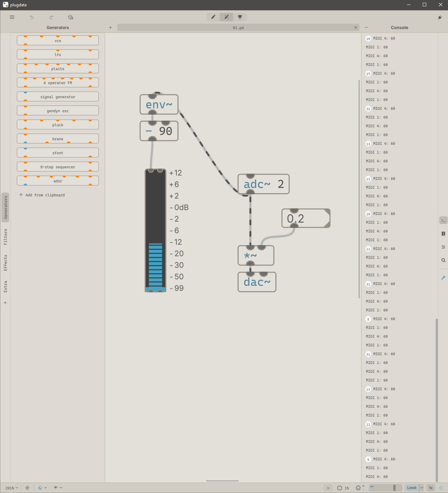Click the add object cube icon
Screen dimensions: 448x493
click(71, 17)
